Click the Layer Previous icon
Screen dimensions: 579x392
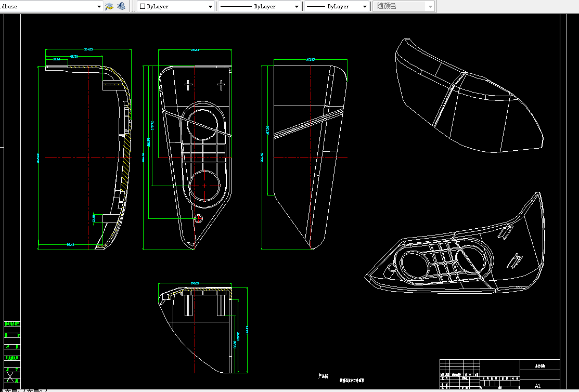click(x=121, y=6)
